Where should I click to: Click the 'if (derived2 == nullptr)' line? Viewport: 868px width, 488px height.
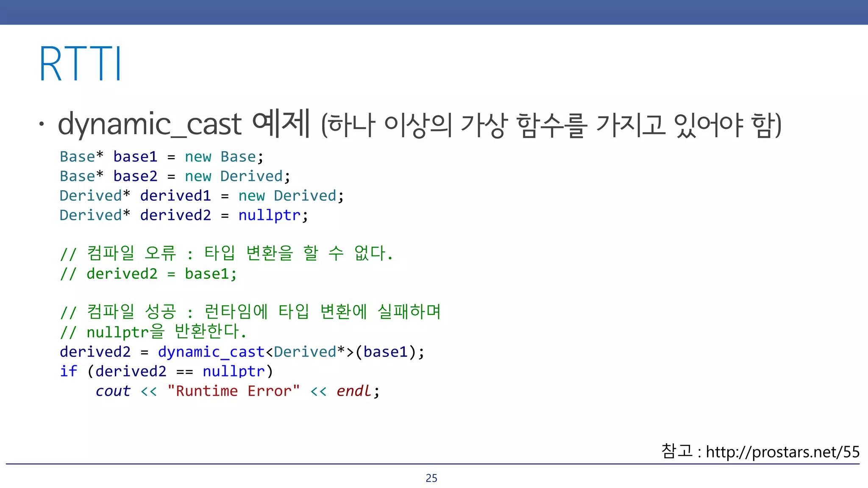click(166, 372)
